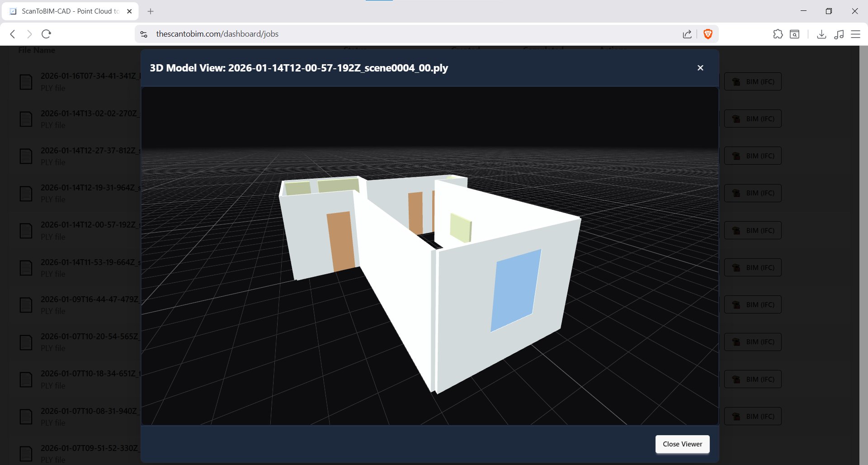868x465 pixels.
Task: Open the browser hamburger menu
Action: pyautogui.click(x=855, y=34)
